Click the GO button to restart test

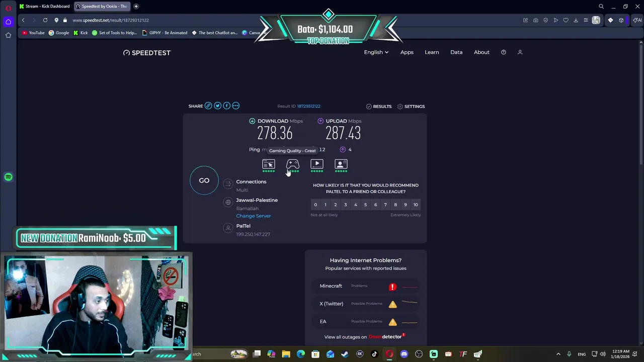click(x=204, y=180)
